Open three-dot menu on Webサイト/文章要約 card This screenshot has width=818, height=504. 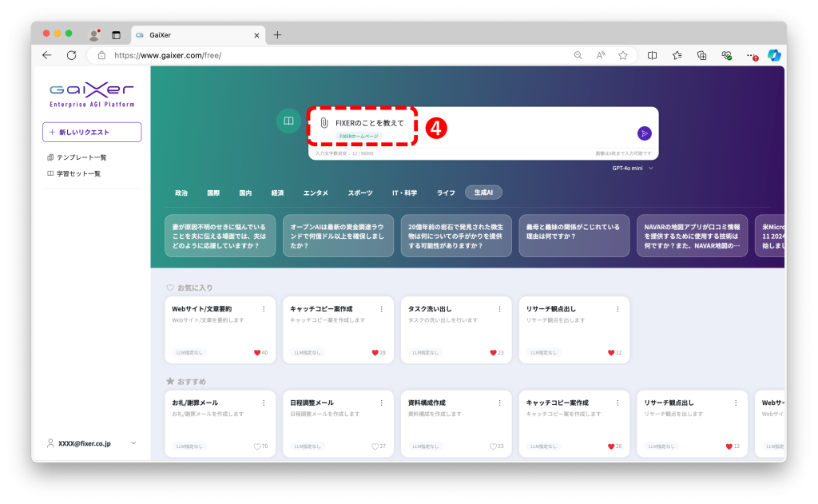264,309
